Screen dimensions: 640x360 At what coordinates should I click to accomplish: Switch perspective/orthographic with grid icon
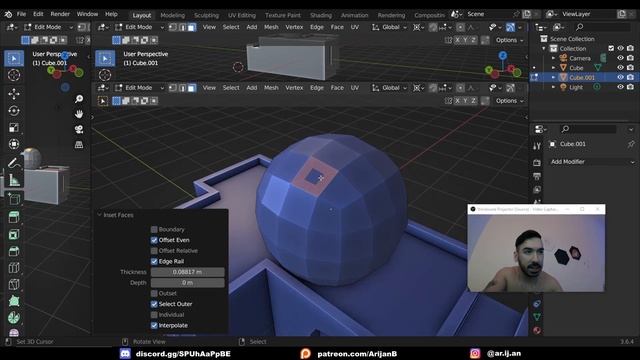point(79,144)
